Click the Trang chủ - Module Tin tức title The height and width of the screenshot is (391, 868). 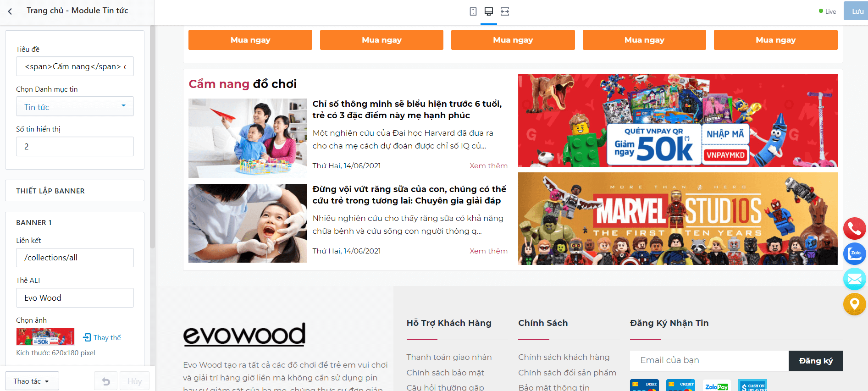coord(77,11)
